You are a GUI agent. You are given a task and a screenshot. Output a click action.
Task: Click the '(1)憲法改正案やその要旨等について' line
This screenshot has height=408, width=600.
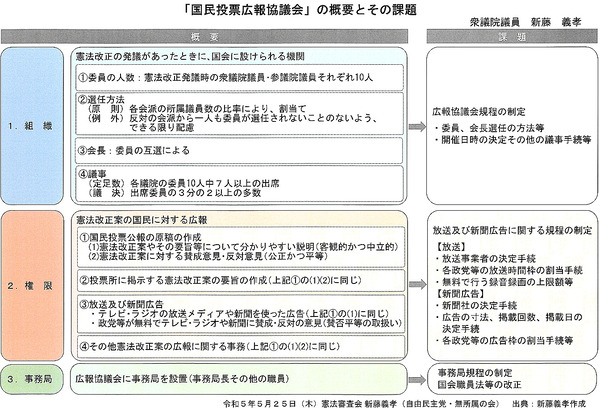point(243,247)
